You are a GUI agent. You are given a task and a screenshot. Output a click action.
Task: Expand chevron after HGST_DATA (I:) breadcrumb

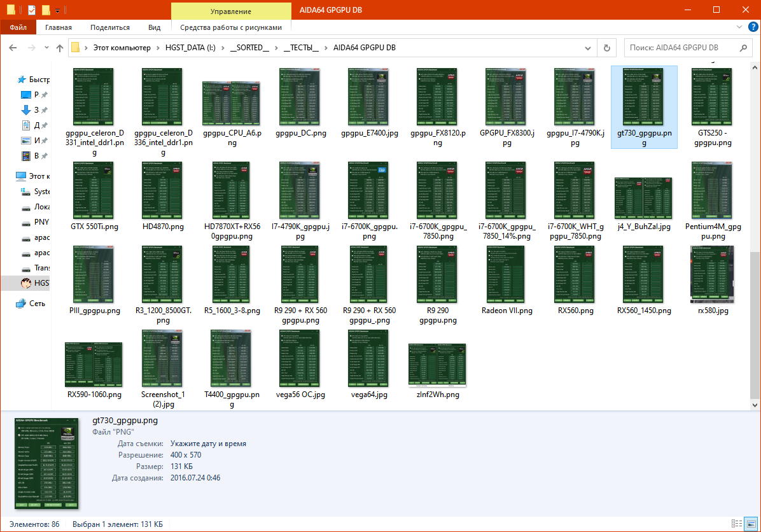tap(223, 48)
